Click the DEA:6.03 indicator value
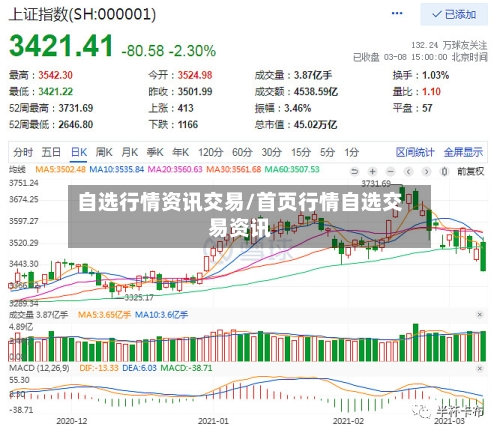 coord(139,368)
